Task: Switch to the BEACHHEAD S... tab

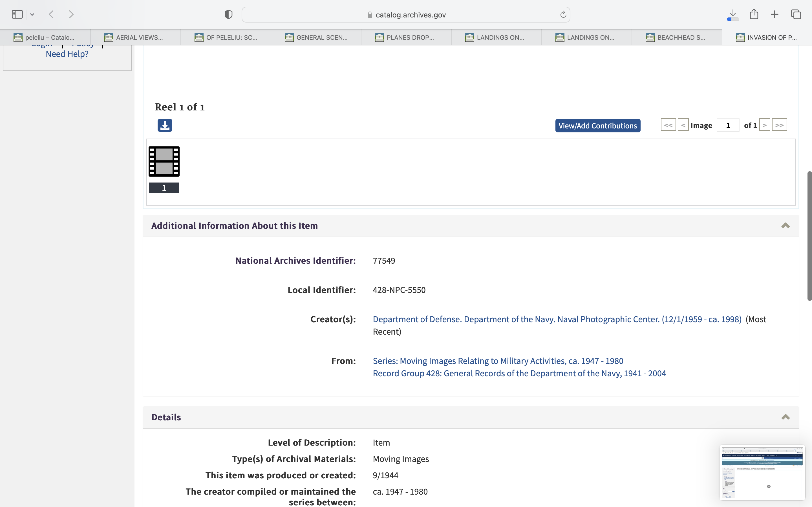Action: [676, 37]
